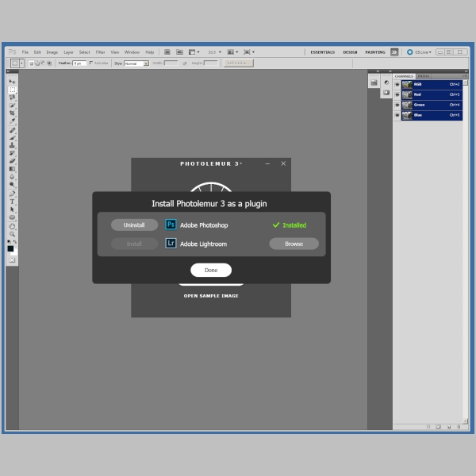The height and width of the screenshot is (476, 476).
Task: Open the Style dropdown set to Normal
Action: [x=136, y=63]
